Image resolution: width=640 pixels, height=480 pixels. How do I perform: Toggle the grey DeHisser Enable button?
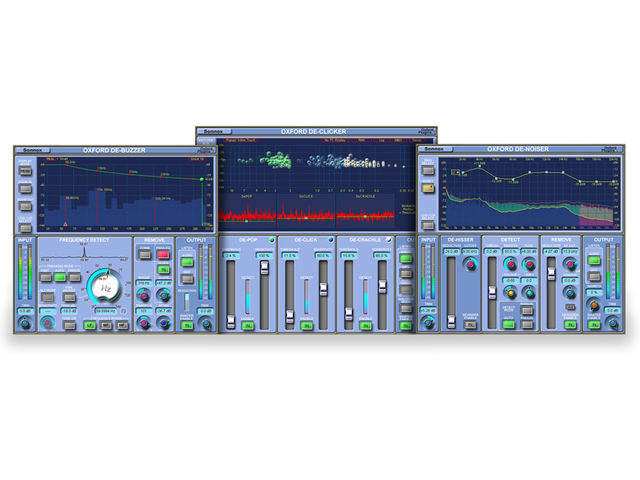[x=470, y=325]
